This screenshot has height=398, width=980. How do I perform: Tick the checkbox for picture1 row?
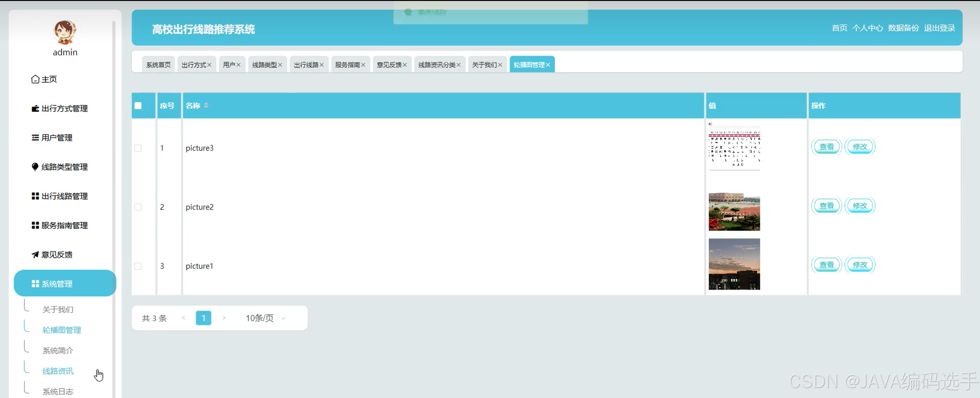coord(138,266)
